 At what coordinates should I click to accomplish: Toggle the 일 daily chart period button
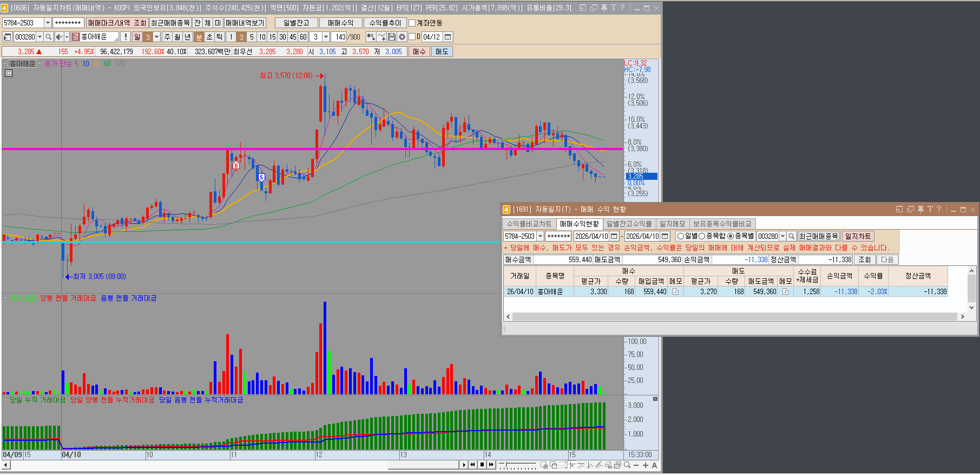click(137, 37)
